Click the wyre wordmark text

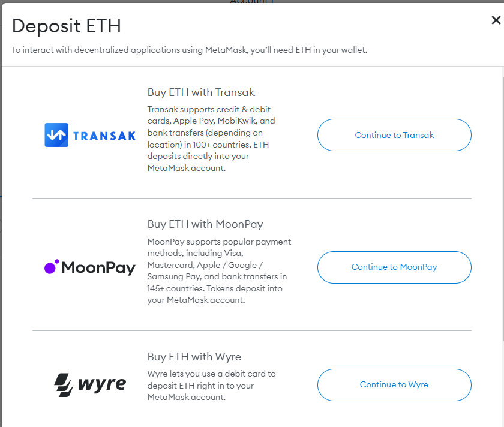tap(102, 384)
